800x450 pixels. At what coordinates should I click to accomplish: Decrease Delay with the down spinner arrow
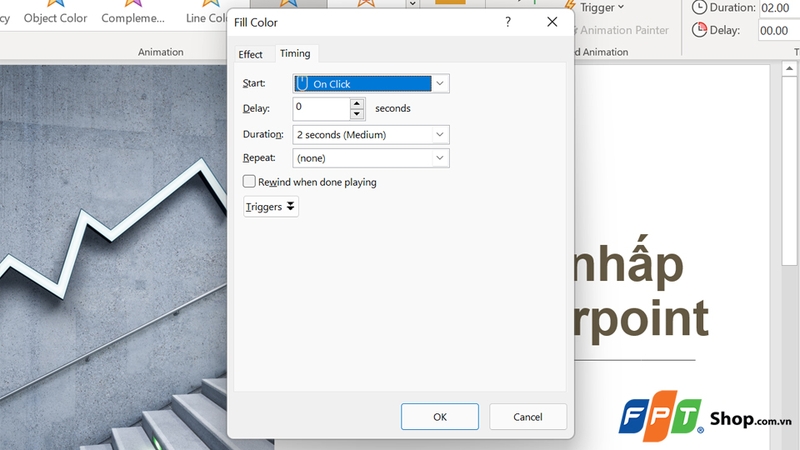click(357, 113)
